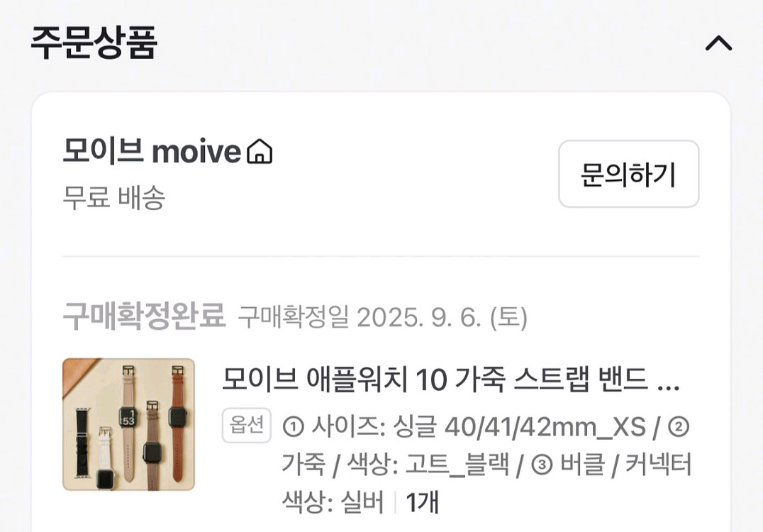The height and width of the screenshot is (532, 763).
Task: Tap the 무료 배송 label
Action: click(114, 198)
